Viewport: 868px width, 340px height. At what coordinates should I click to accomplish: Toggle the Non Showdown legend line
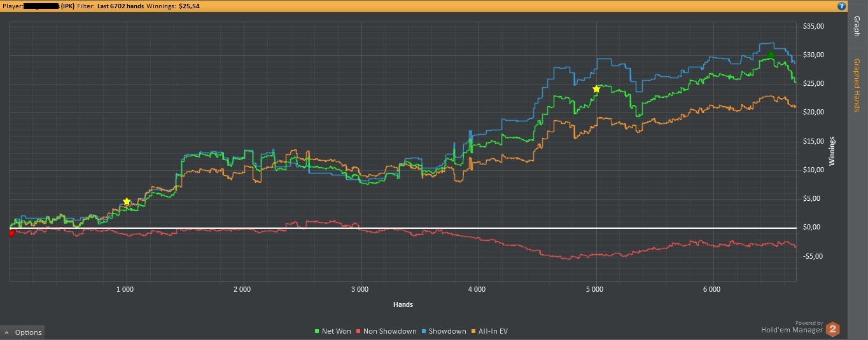[386, 331]
